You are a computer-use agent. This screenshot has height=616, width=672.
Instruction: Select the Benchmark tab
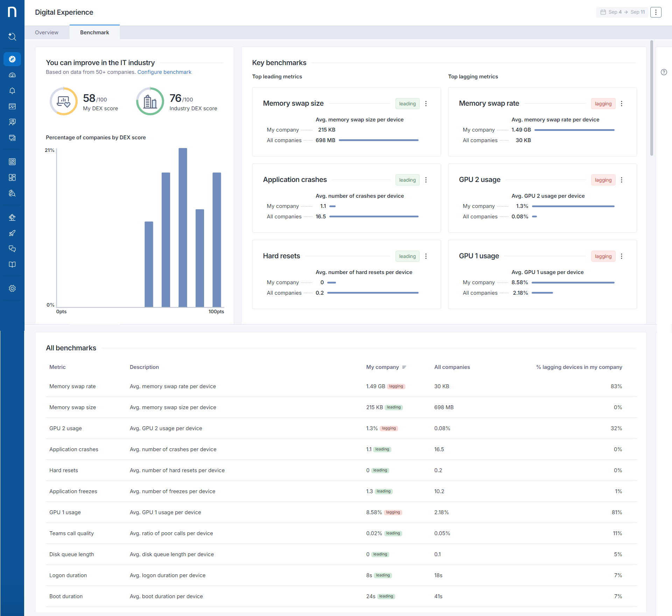(94, 33)
